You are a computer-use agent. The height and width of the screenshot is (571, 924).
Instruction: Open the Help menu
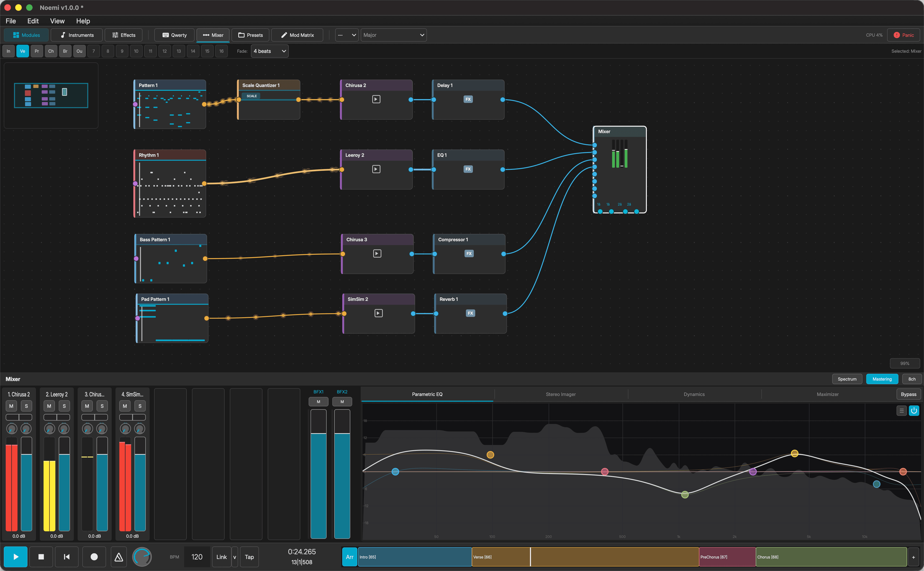click(x=83, y=21)
